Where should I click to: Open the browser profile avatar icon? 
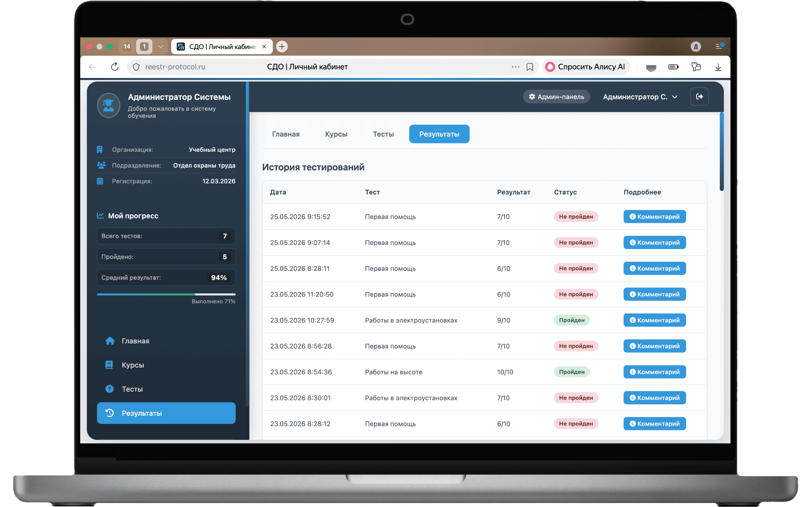tap(695, 46)
